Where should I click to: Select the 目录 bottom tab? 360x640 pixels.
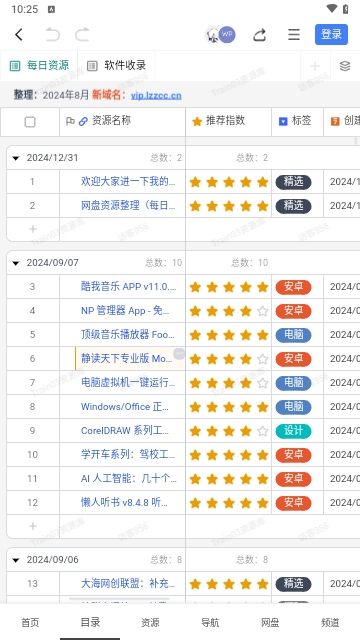(90, 622)
